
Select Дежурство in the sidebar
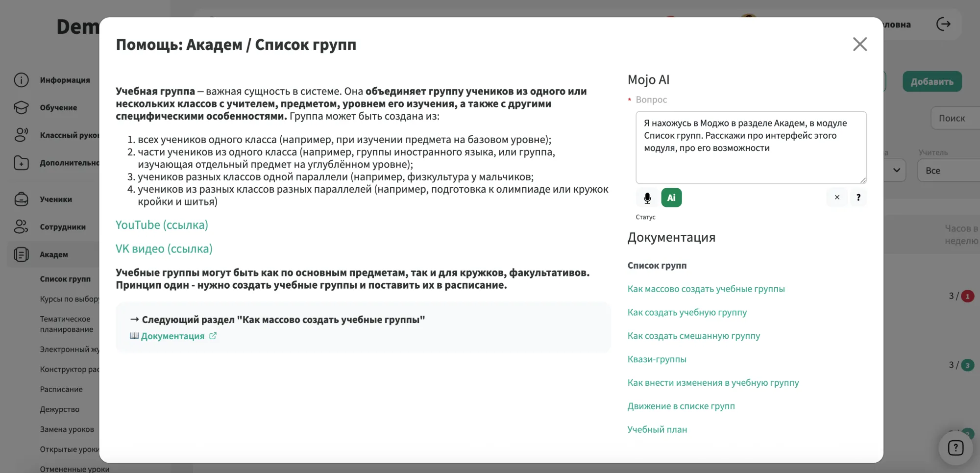pyautogui.click(x=59, y=409)
